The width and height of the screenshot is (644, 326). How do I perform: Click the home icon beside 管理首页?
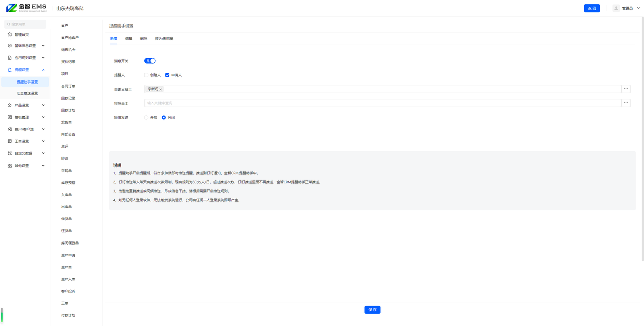point(10,35)
